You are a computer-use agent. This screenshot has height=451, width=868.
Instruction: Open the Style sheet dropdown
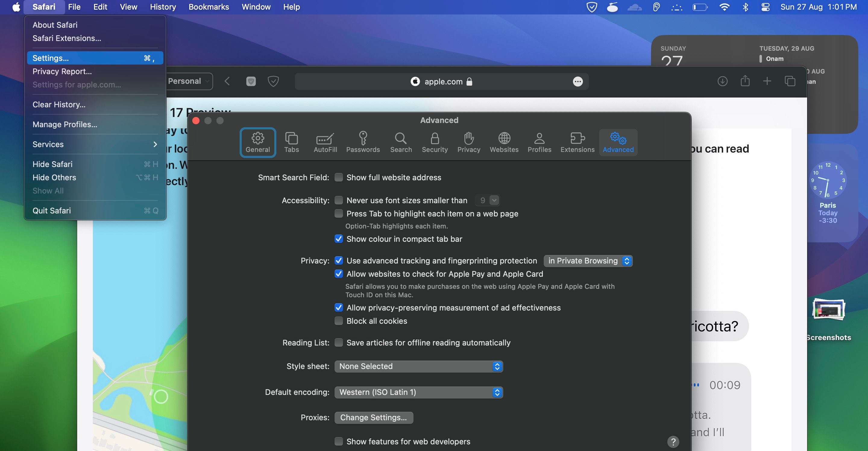point(418,366)
